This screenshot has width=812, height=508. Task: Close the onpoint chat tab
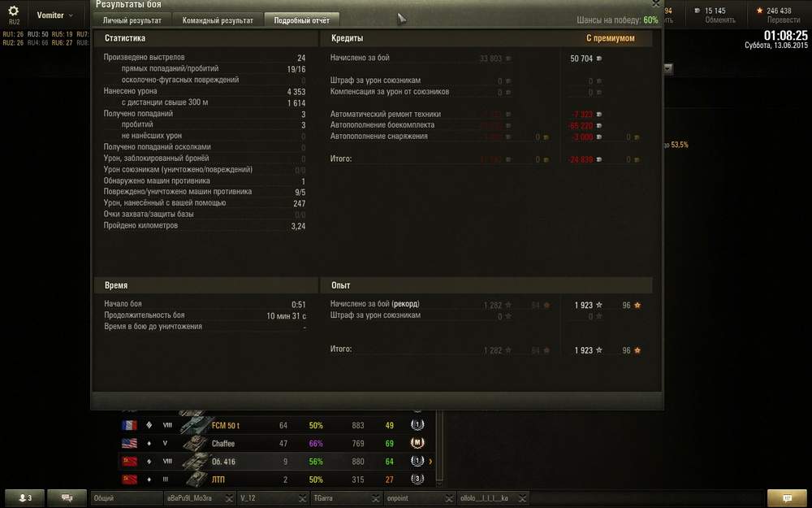click(448, 498)
